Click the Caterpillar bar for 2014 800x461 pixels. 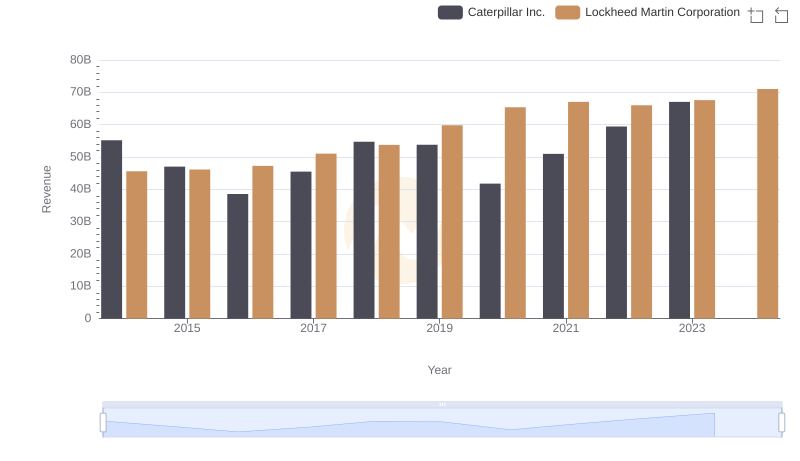112,229
